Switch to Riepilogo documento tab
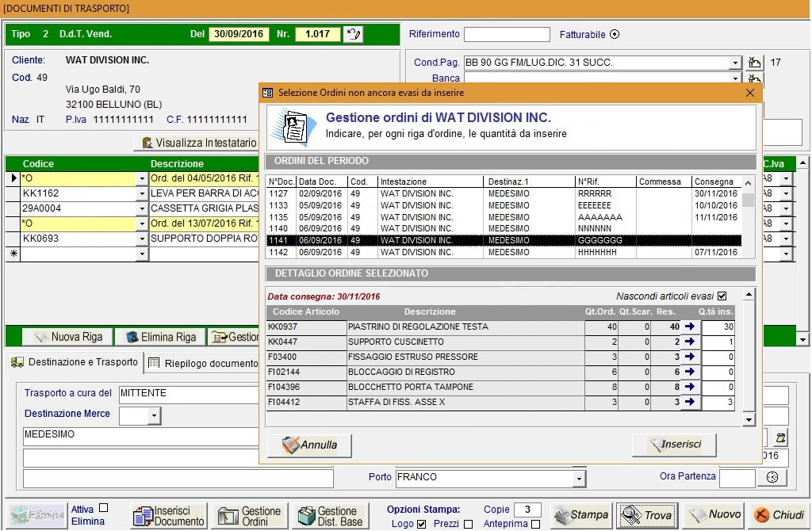The image size is (812, 531). tap(204, 363)
